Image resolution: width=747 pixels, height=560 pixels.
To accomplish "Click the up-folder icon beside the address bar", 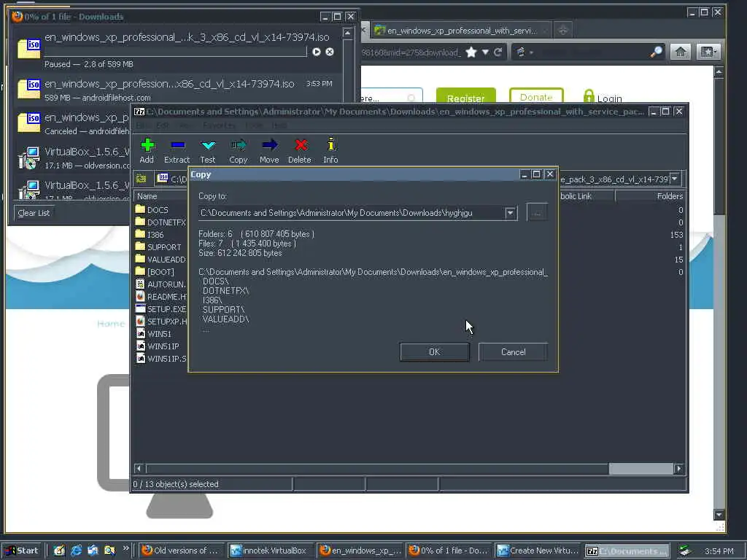I will click(x=141, y=179).
